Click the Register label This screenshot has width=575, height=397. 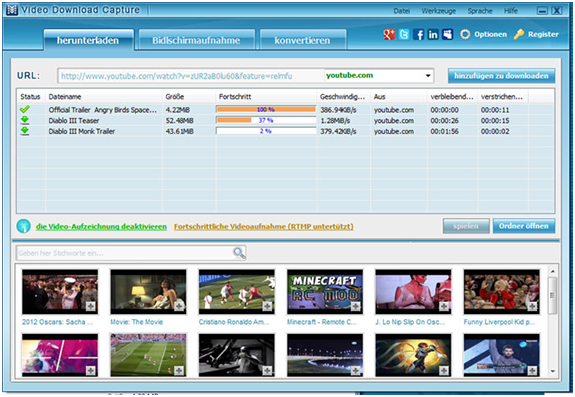pyautogui.click(x=543, y=34)
